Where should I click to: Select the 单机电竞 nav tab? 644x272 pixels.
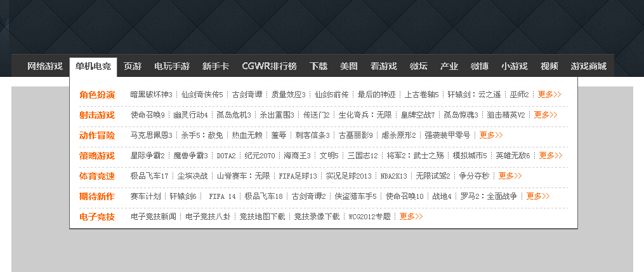click(x=93, y=66)
